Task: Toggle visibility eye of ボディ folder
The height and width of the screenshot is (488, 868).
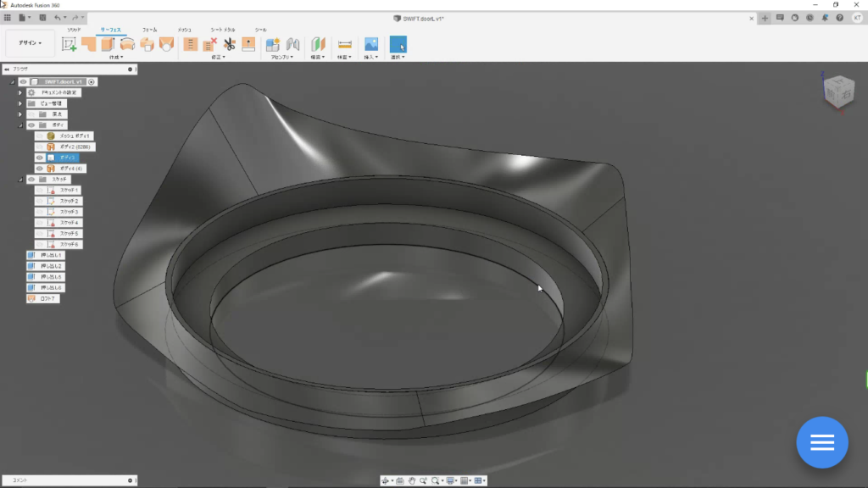Action: point(31,125)
